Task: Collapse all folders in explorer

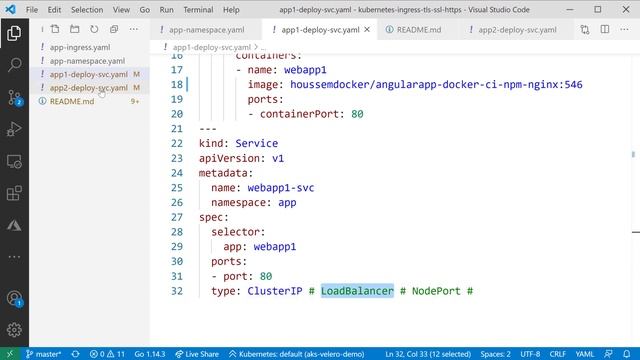Action: 114,29
